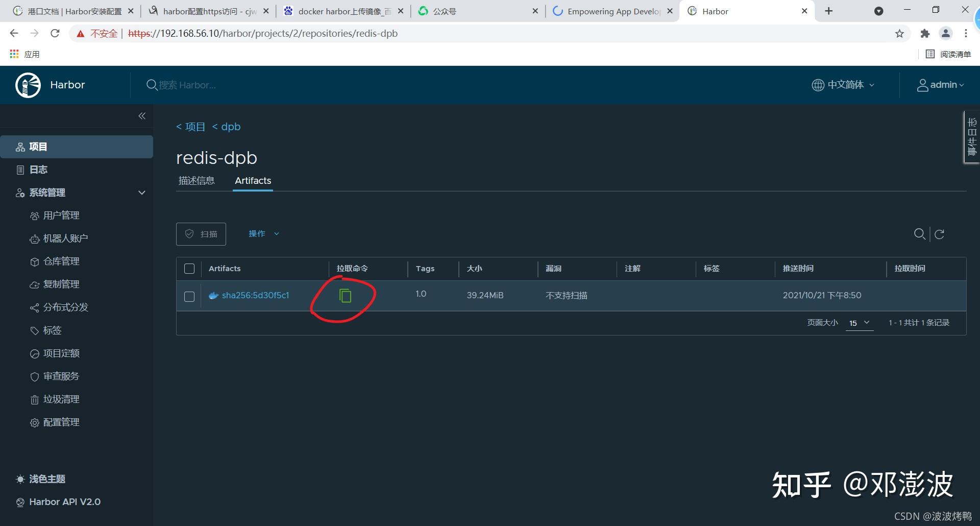Refresh the artifacts list
This screenshot has height=526, width=980.
click(x=940, y=234)
